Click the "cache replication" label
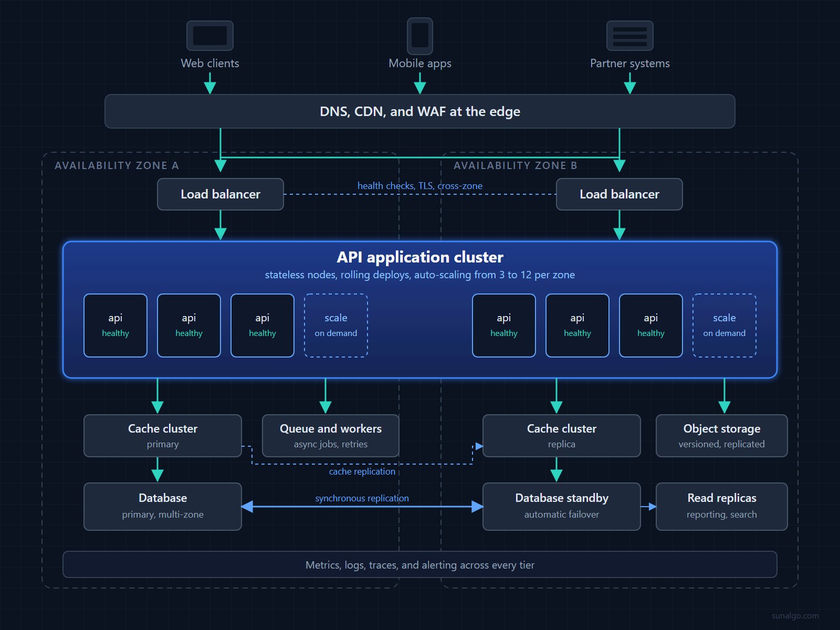The width and height of the screenshot is (840, 630). click(362, 471)
